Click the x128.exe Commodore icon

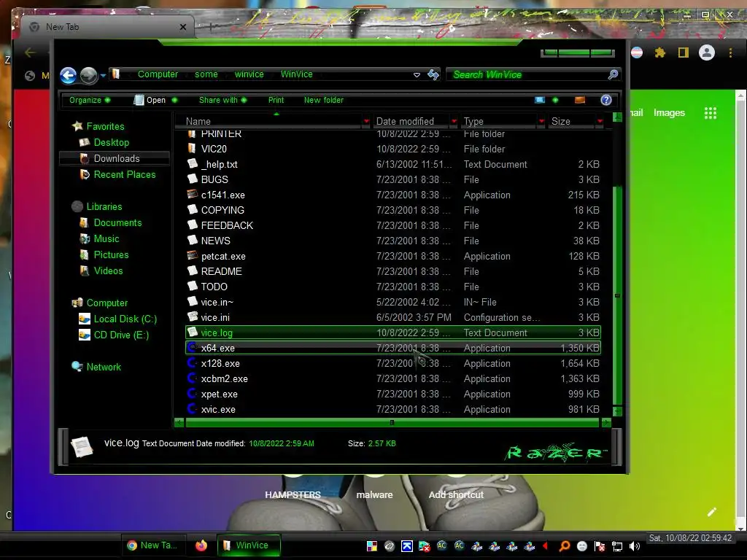pyautogui.click(x=193, y=363)
